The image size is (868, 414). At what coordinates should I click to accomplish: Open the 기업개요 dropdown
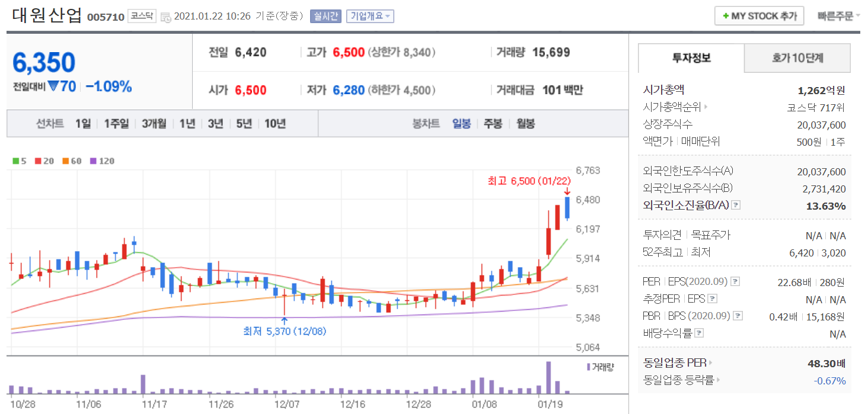point(370,16)
